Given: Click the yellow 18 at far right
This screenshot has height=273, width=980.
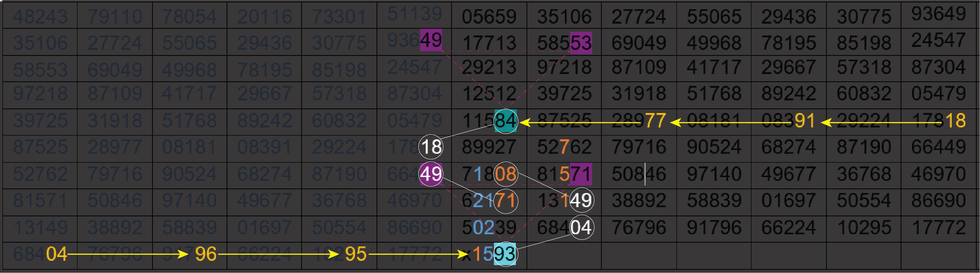Looking at the screenshot, I should (955, 121).
